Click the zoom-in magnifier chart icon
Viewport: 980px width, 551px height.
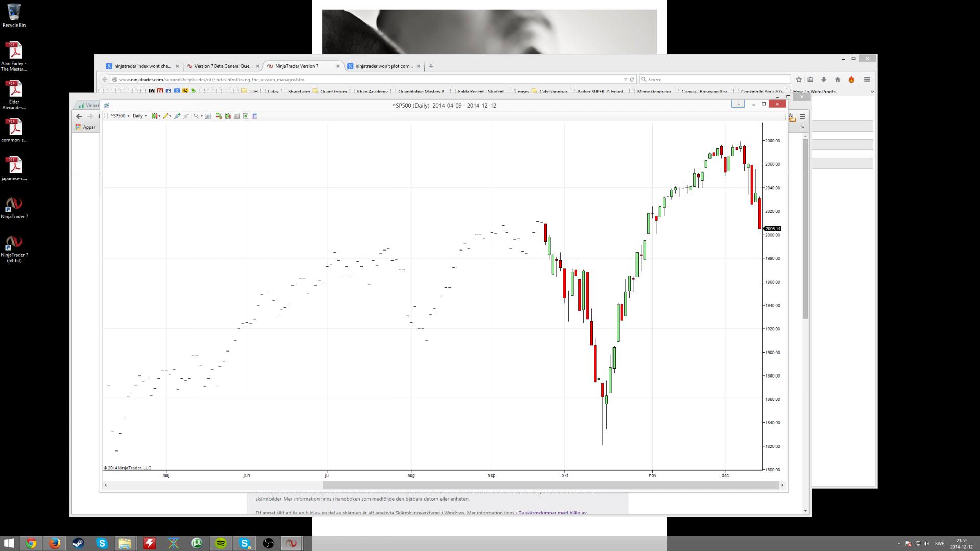pyautogui.click(x=208, y=116)
